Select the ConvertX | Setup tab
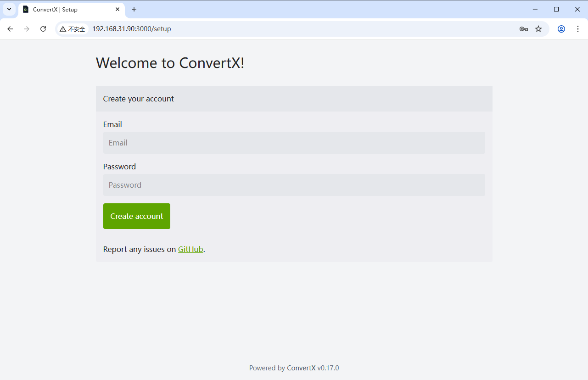 point(72,9)
